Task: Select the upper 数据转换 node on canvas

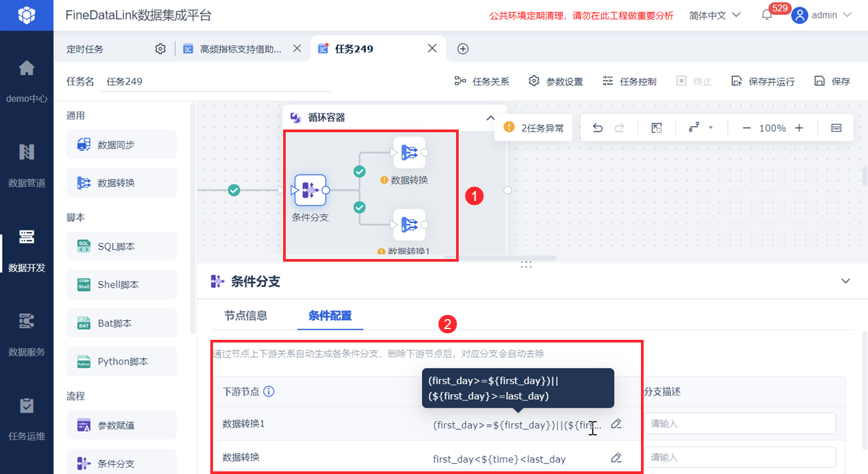Action: pyautogui.click(x=409, y=153)
